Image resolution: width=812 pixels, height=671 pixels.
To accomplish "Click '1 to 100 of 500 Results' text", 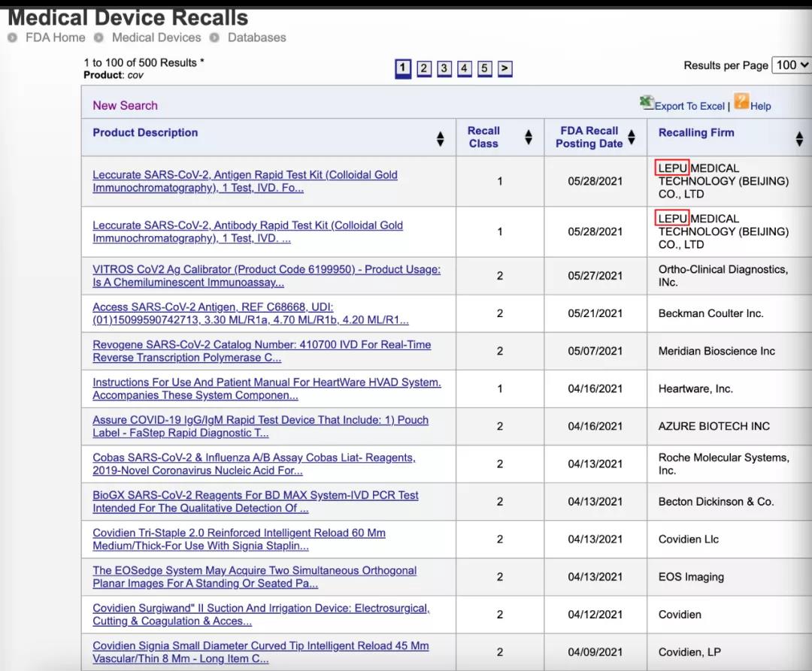I will coord(144,62).
